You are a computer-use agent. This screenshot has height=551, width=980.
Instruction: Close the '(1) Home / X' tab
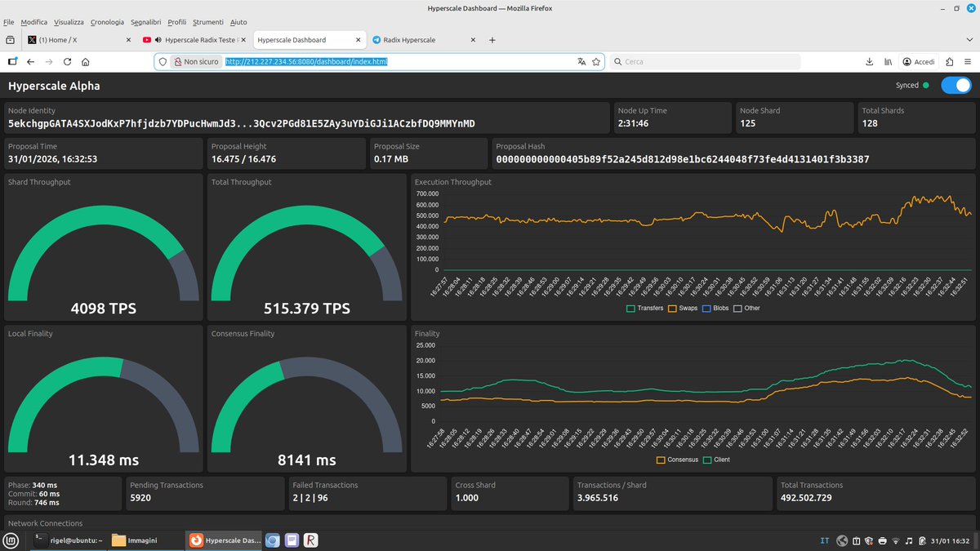[x=129, y=39]
